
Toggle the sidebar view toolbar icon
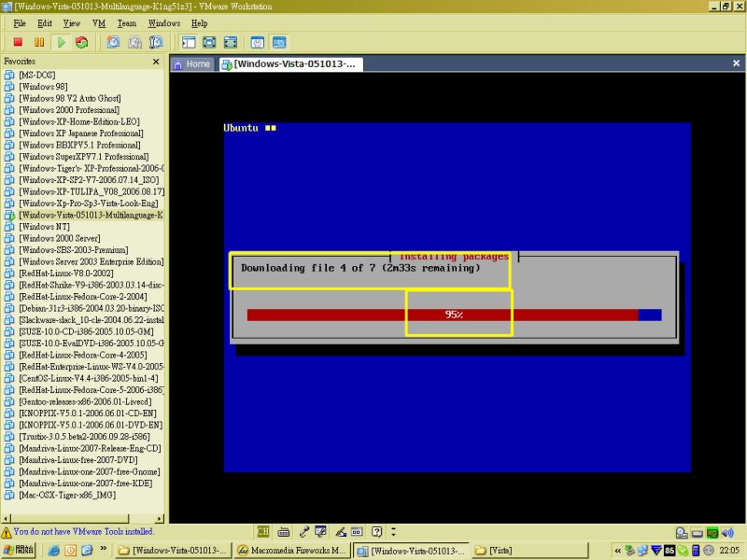189,42
